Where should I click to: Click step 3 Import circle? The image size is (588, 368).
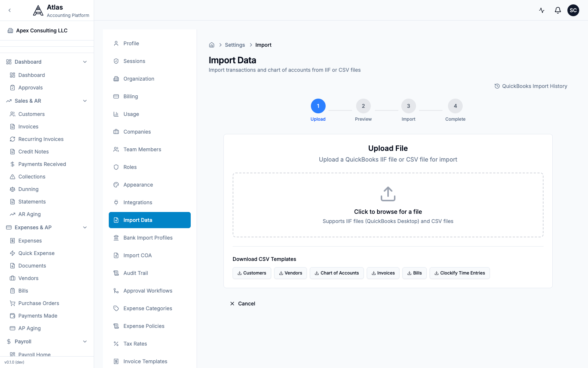(409, 106)
